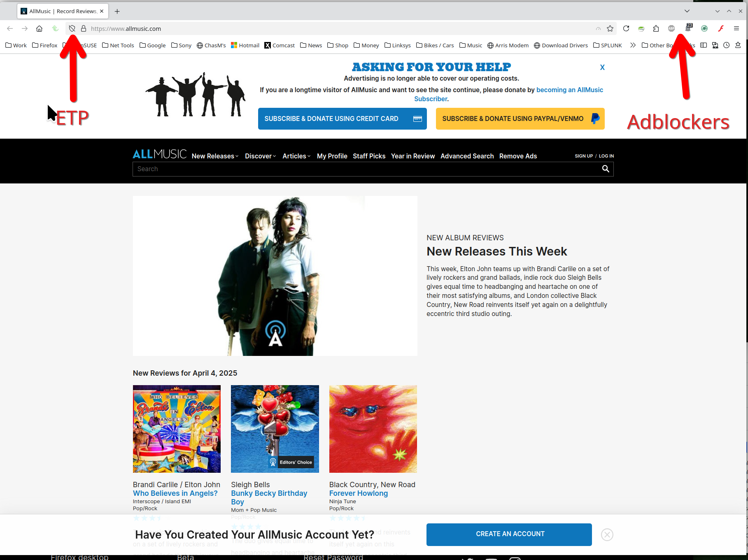
Task: Open the ChasM's bookmark
Action: pos(212,45)
